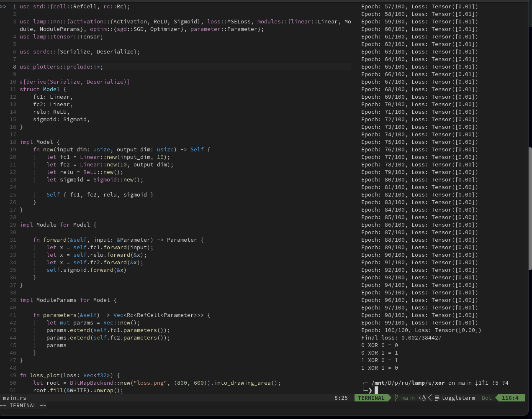Screen dimensions: 532x419
Task: Click the 'main' branch name in statusline
Action: [408, 398]
